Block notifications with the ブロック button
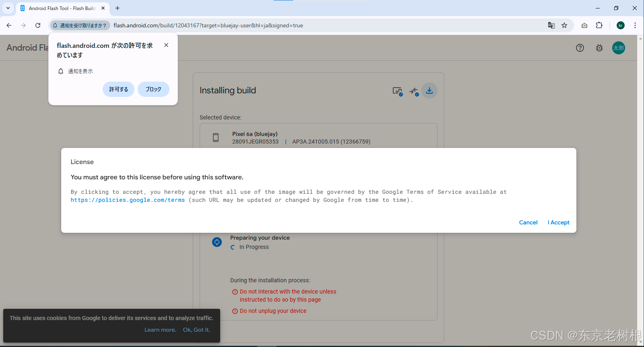The width and height of the screenshot is (644, 347). (153, 89)
